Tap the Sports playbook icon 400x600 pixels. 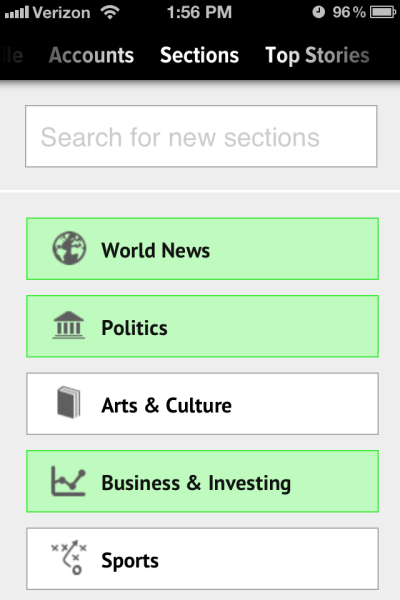[x=69, y=558]
